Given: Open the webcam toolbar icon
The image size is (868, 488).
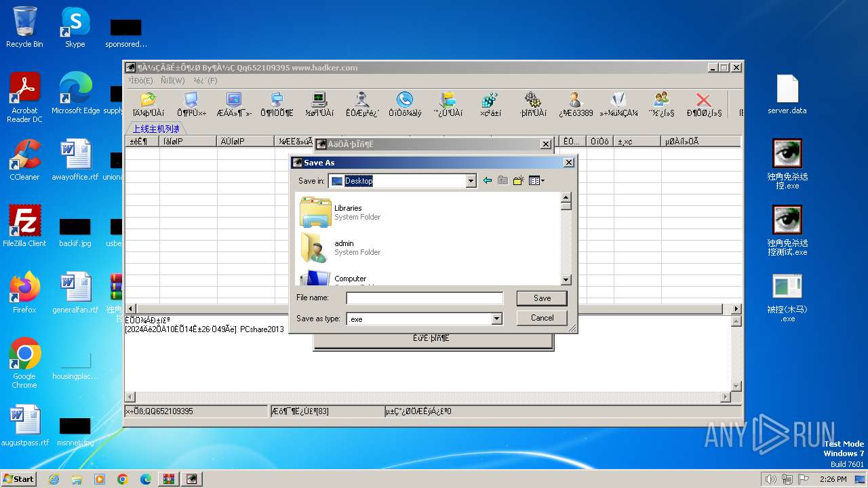Looking at the screenshot, I should [x=362, y=104].
